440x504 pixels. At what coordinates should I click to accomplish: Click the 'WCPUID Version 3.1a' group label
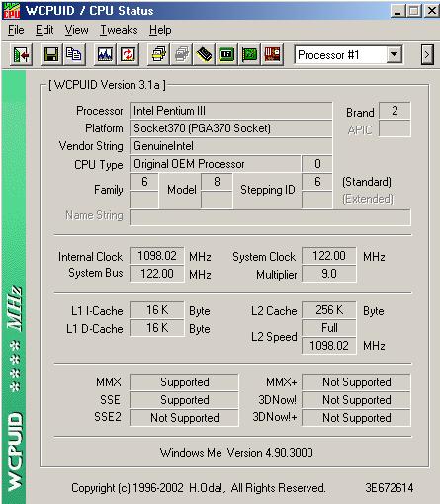[x=107, y=85]
